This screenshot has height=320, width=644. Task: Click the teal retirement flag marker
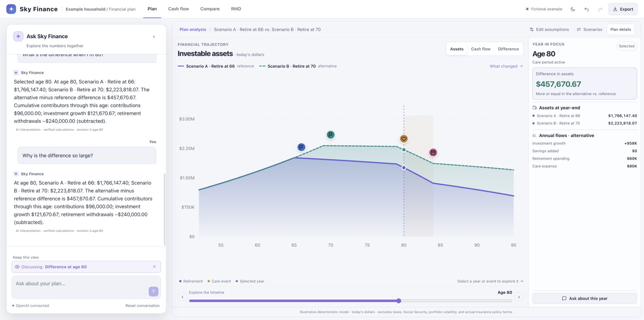331,135
